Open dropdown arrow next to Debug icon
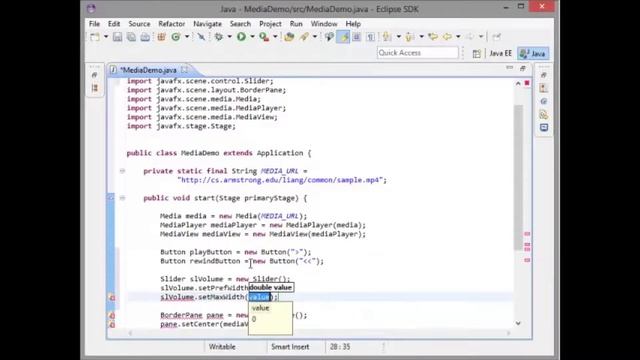 pos(229,37)
